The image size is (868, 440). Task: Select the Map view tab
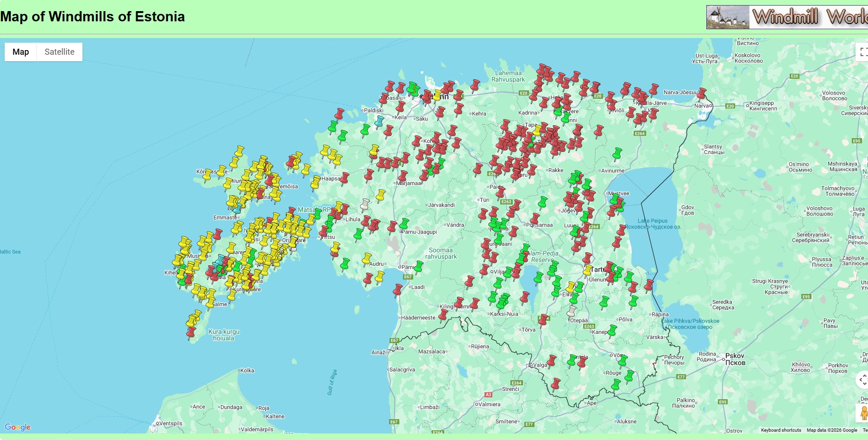[21, 52]
